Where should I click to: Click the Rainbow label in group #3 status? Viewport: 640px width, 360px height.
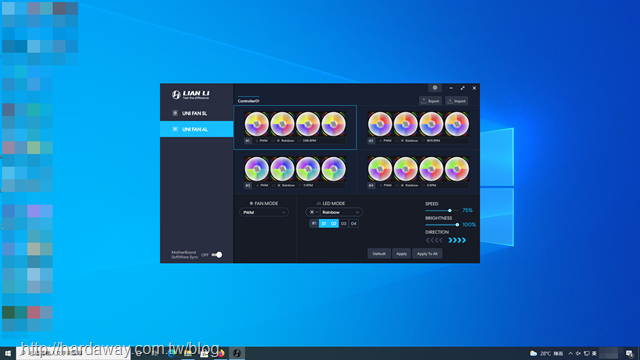pyautogui.click(x=288, y=185)
